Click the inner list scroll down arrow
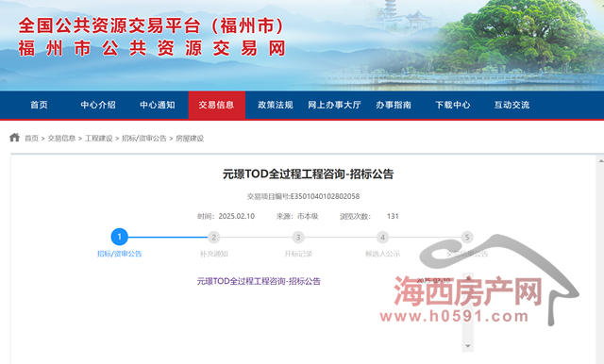604x364 pixels. [468, 346]
